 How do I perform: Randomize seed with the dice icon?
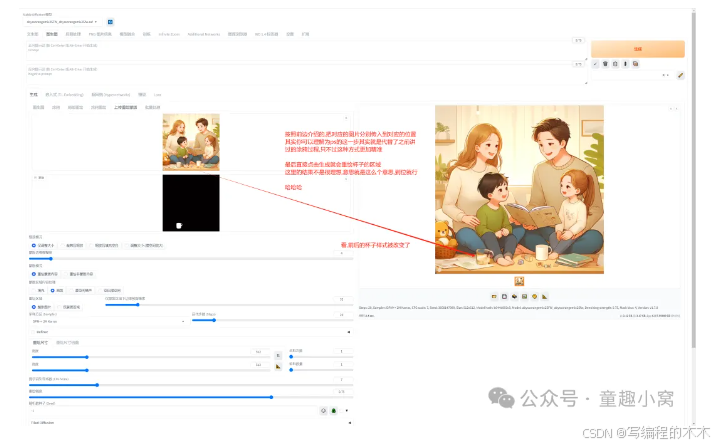(323, 411)
